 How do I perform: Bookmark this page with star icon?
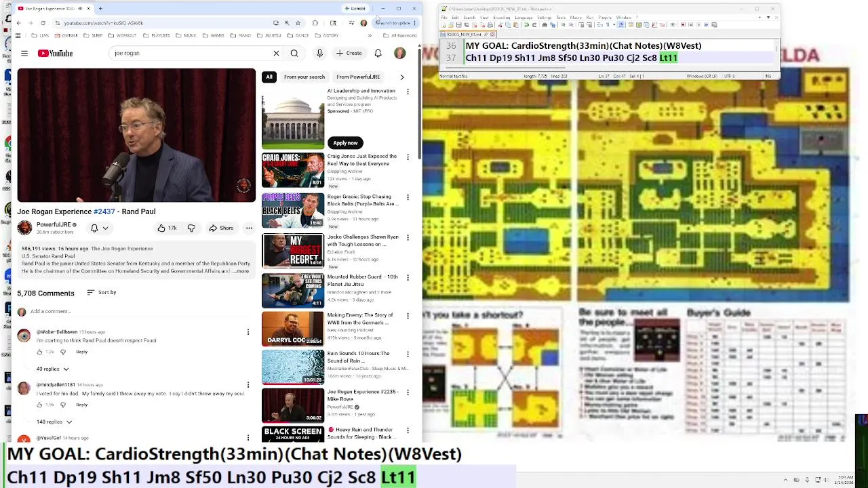pyautogui.click(x=298, y=23)
